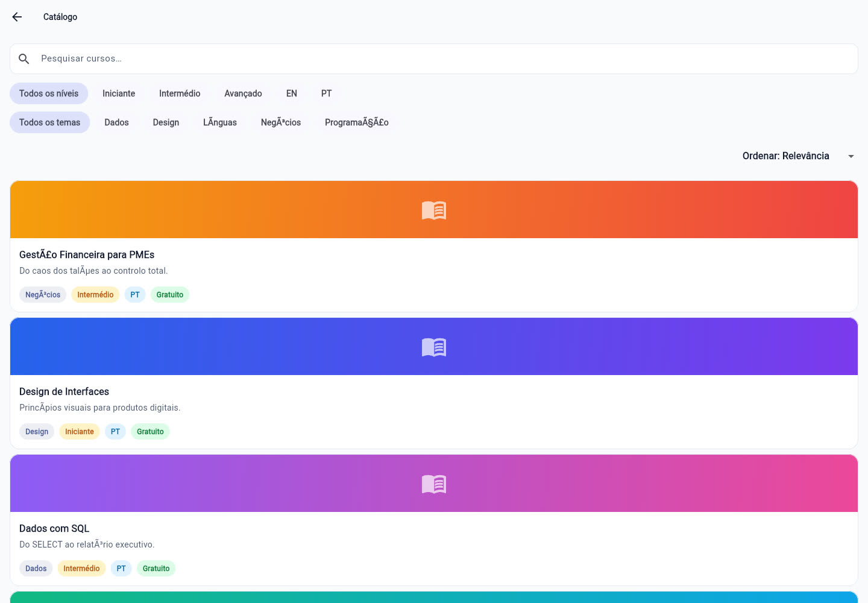Filter by the Dados theme chip
This screenshot has width=868, height=603.
[116, 122]
